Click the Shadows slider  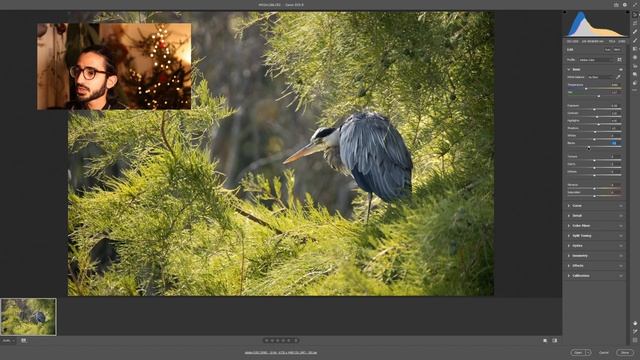pos(594,131)
